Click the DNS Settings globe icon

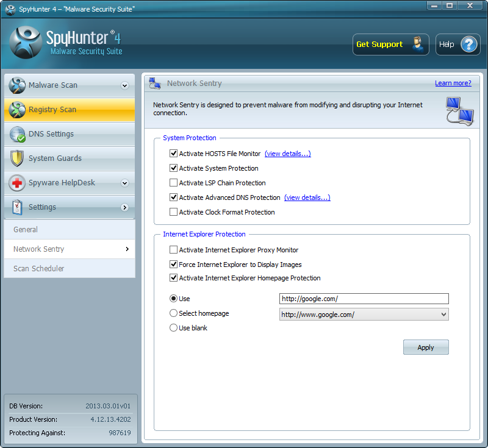pos(17,134)
